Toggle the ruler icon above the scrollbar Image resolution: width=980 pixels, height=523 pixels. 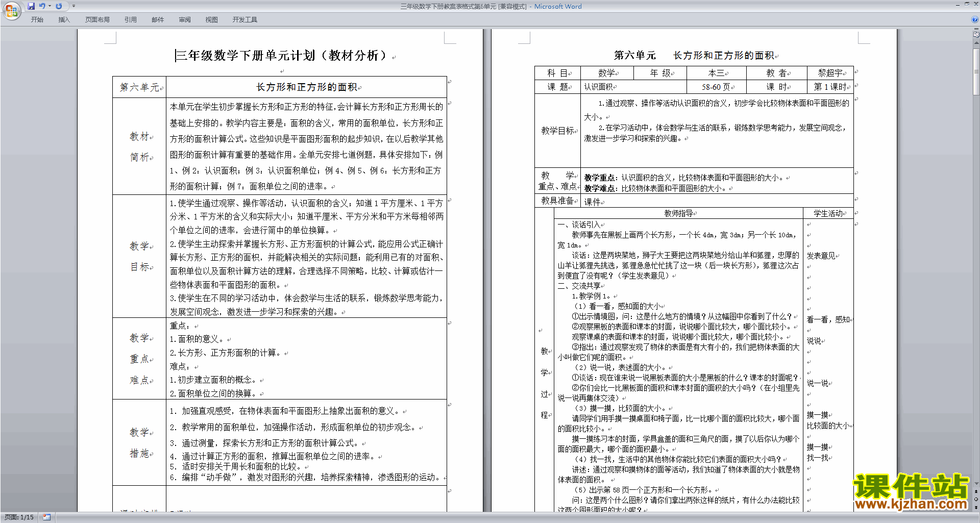point(976,35)
